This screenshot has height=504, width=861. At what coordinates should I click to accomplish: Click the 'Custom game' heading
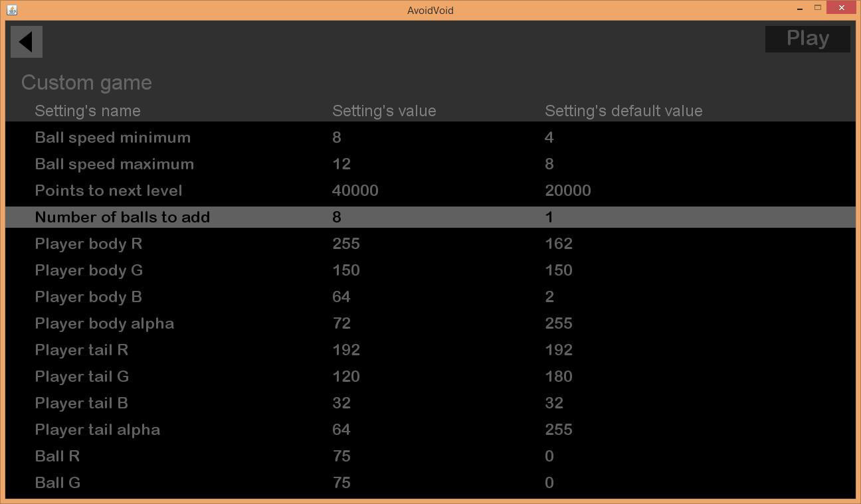tap(86, 82)
